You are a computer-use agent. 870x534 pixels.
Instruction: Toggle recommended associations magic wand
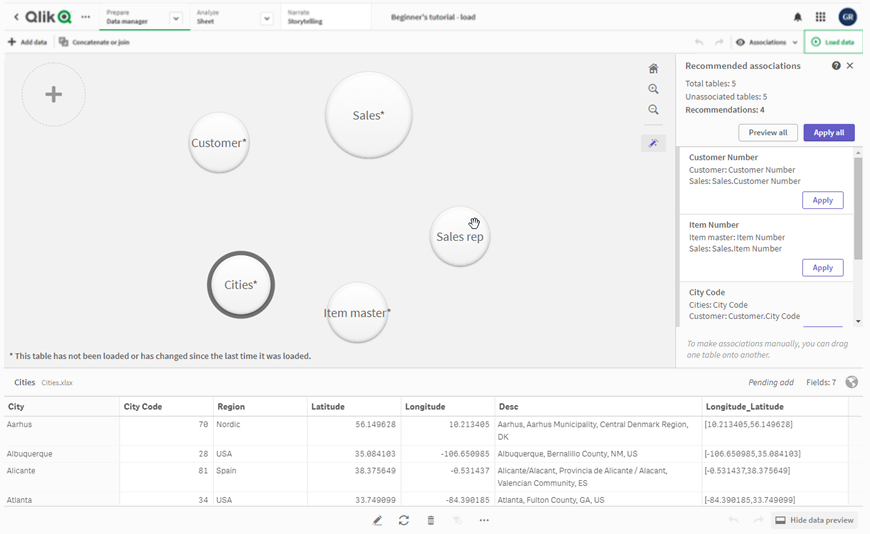pos(654,143)
